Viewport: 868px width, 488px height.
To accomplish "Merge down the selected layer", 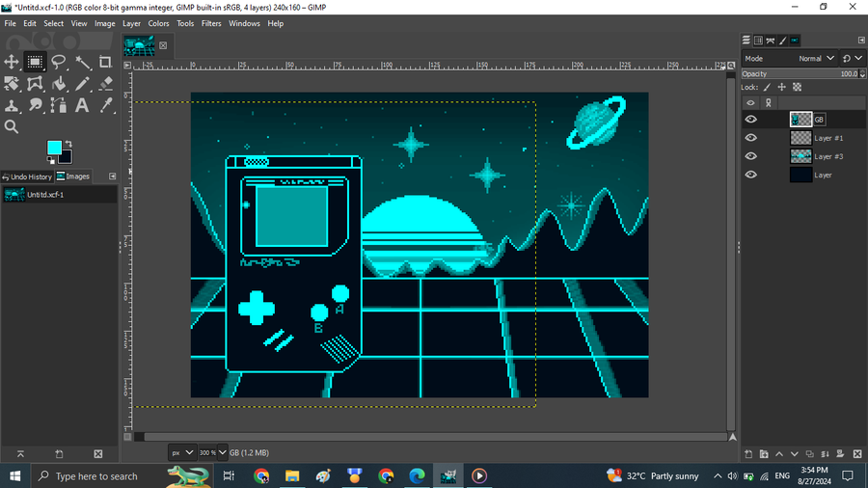I will 826,453.
